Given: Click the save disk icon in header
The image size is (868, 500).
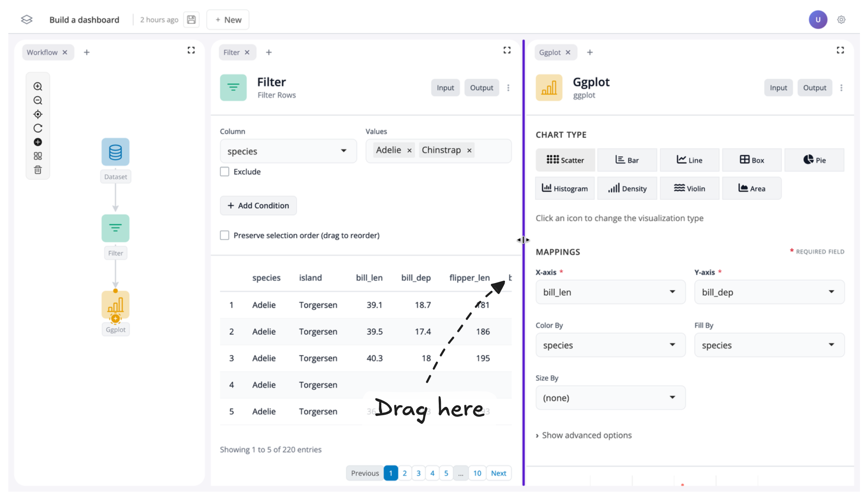Looking at the screenshot, I should coord(191,20).
